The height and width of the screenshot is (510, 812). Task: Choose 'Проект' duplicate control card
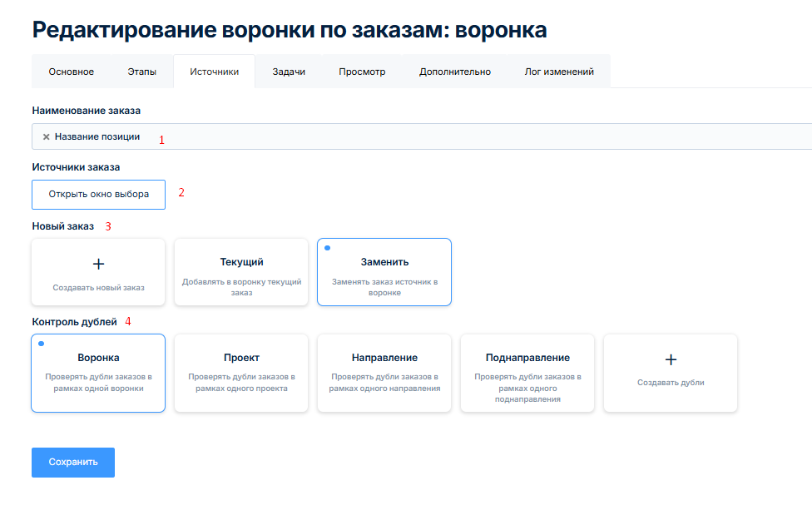[x=241, y=373]
